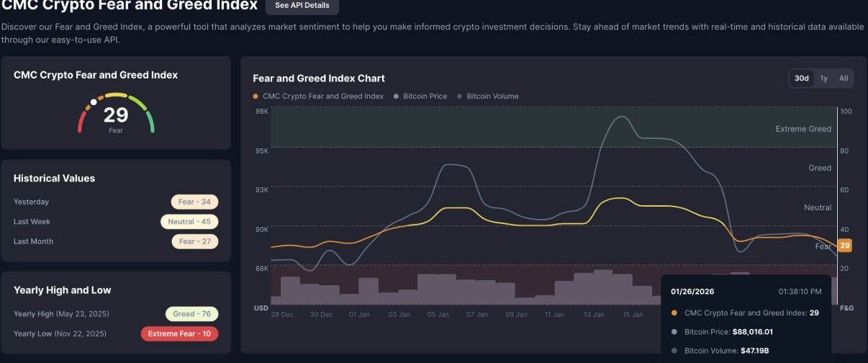Click the 05 Jan date on x-axis
868x363 pixels.
[438, 315]
